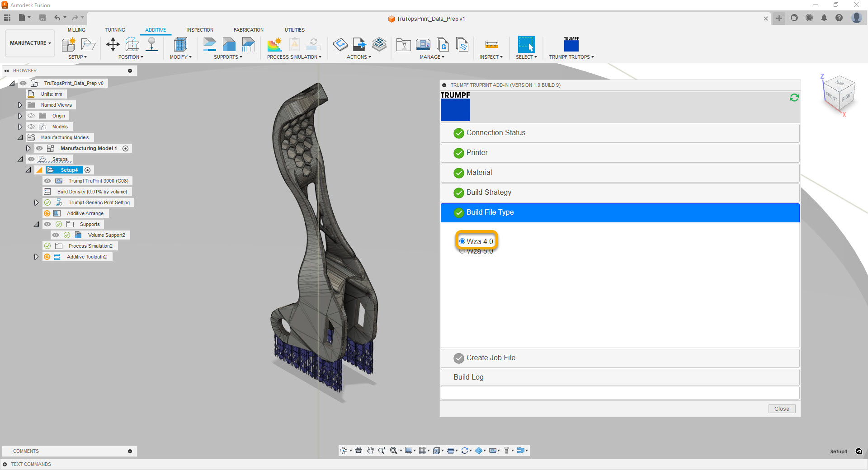Toggle visibility of Volume Support2

pyautogui.click(x=56, y=235)
